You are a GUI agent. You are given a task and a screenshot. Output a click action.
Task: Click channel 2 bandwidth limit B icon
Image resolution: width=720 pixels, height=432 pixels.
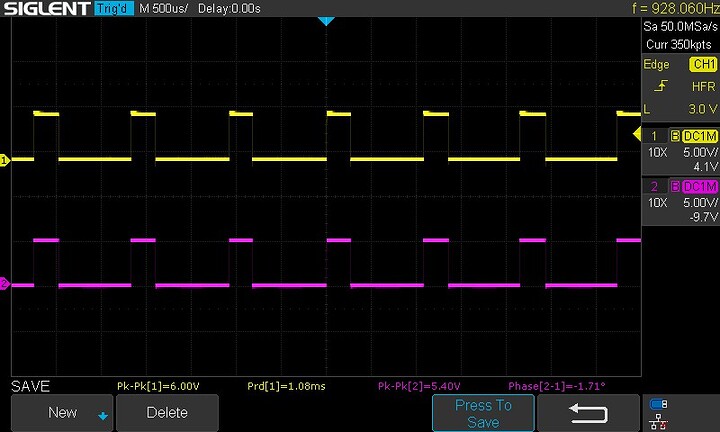point(675,186)
